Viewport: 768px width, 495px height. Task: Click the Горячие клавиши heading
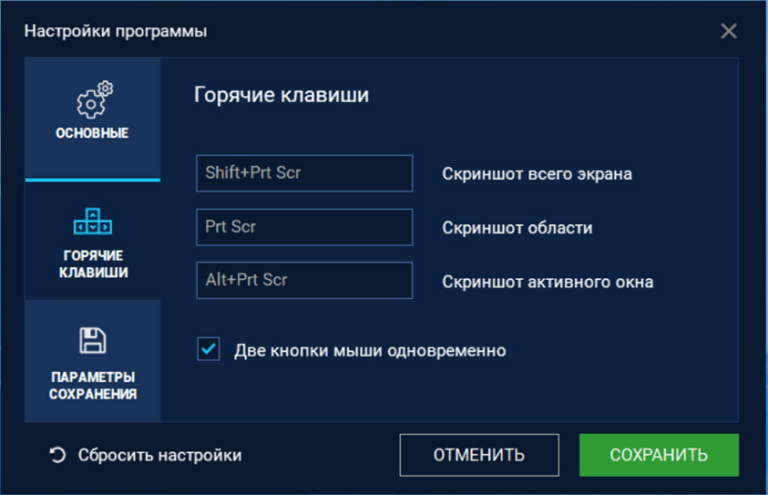click(x=281, y=95)
